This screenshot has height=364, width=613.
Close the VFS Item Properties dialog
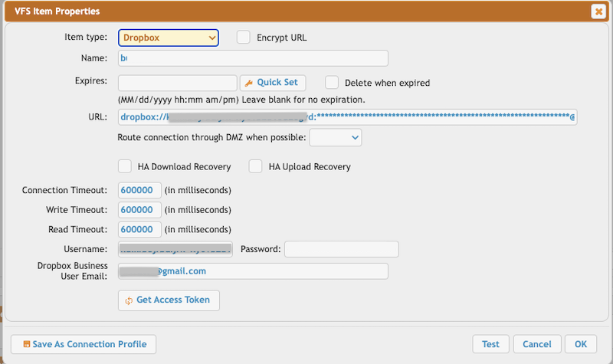tap(598, 11)
